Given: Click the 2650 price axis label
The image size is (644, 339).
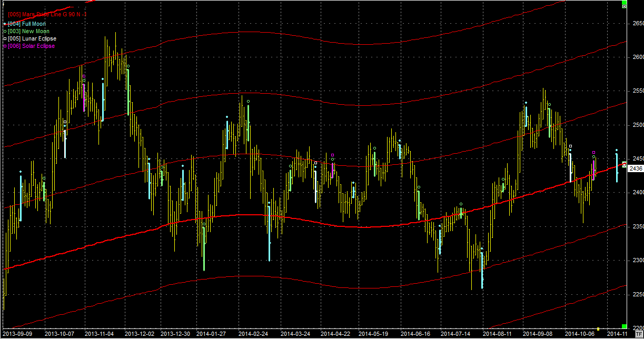Looking at the screenshot, I should coord(637,24).
